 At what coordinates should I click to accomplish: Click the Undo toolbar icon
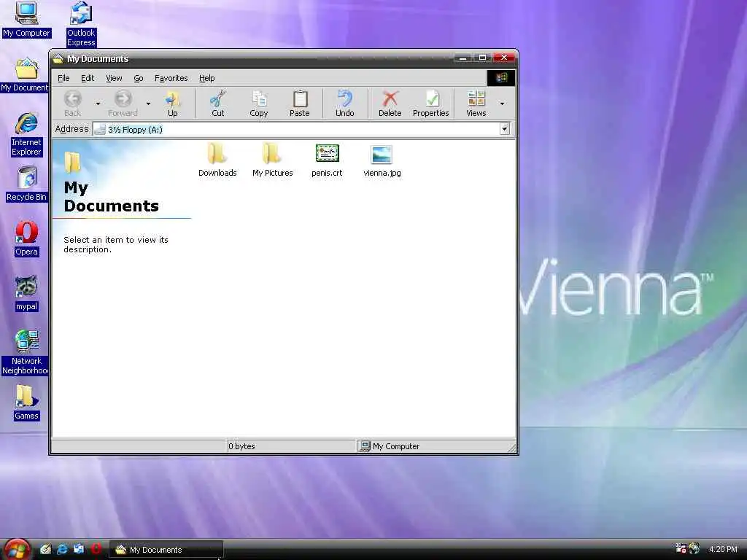click(x=345, y=104)
